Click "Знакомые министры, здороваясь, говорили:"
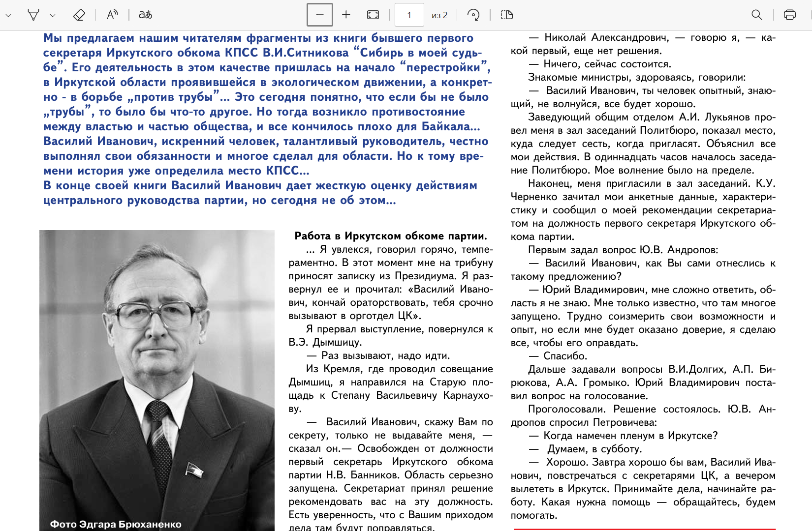The image size is (812, 531). (x=637, y=77)
